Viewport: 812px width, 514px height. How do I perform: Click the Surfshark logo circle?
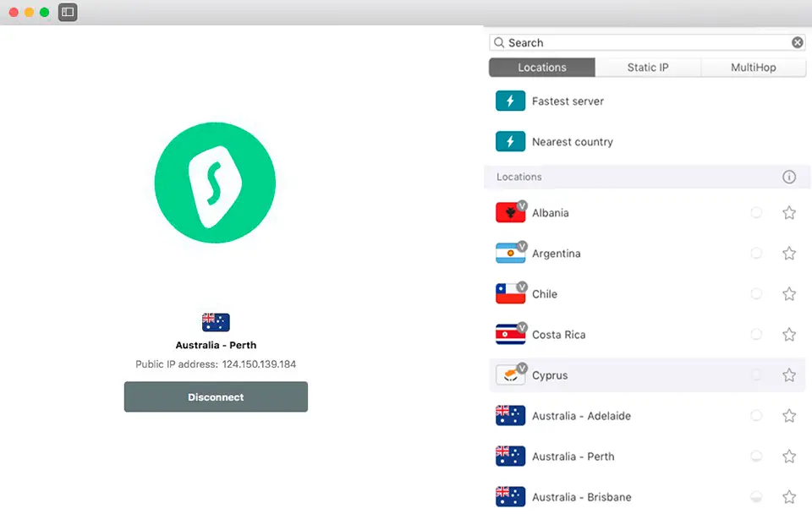(215, 183)
